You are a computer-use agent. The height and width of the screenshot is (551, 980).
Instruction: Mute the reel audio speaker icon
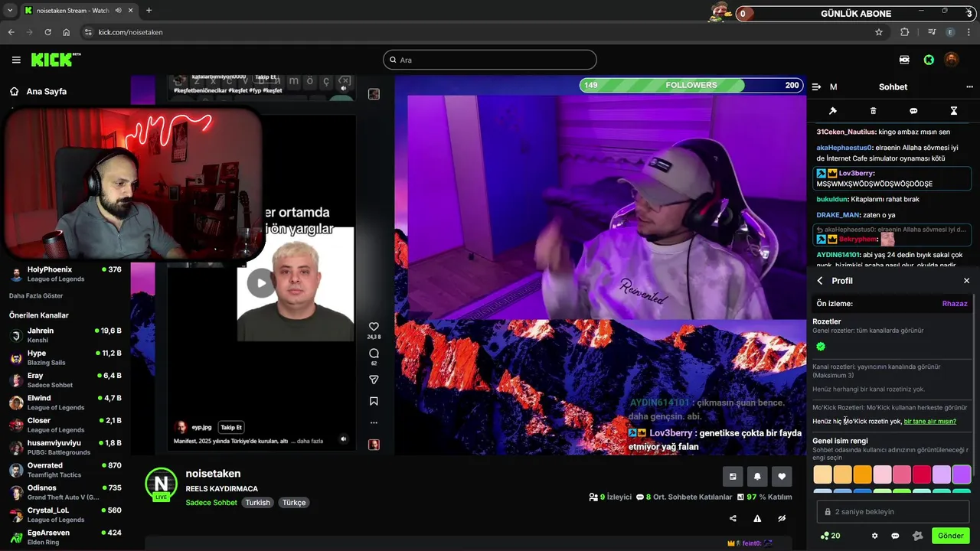[x=343, y=439]
